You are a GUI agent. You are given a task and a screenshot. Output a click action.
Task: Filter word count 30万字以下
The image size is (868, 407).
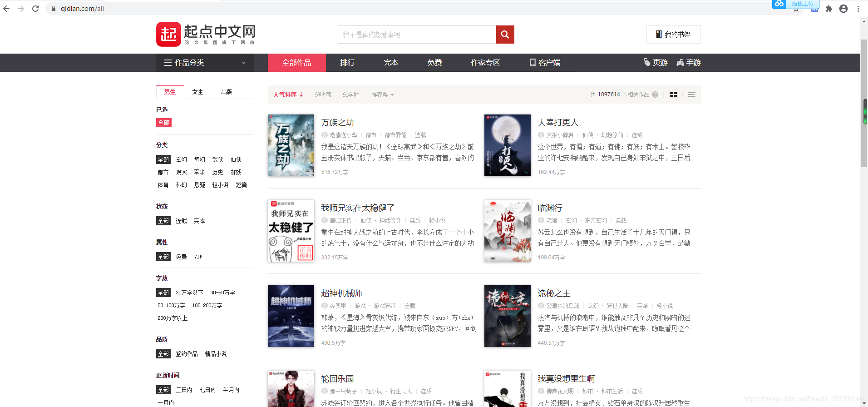coord(189,293)
